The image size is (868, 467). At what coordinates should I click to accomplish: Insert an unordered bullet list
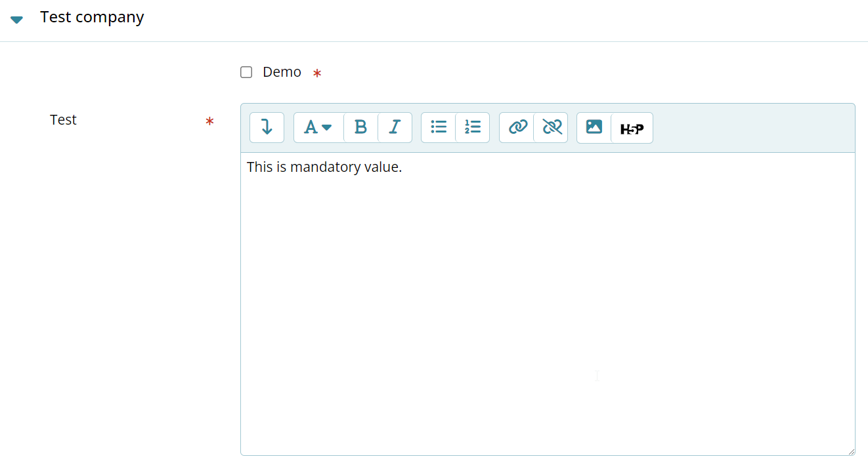tap(439, 127)
